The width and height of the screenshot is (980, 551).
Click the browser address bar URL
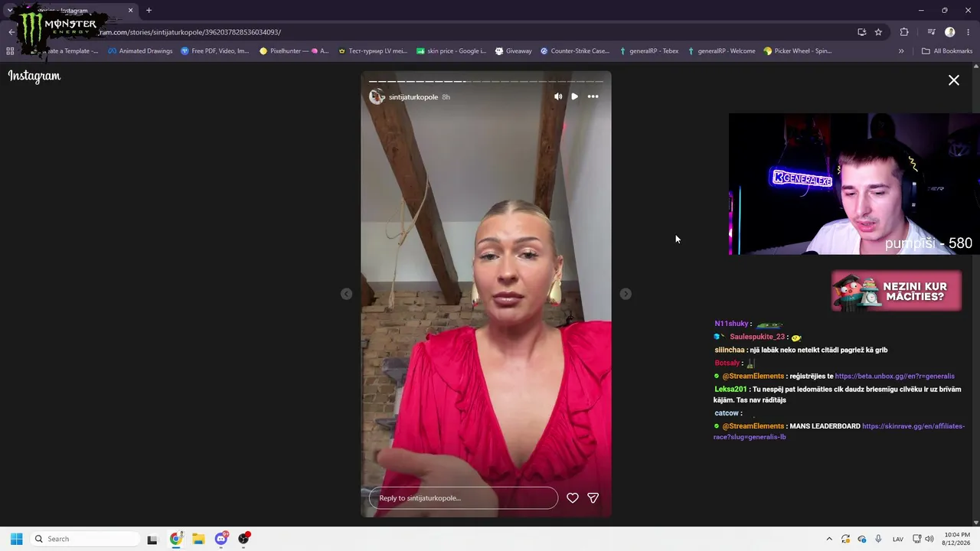(x=191, y=32)
